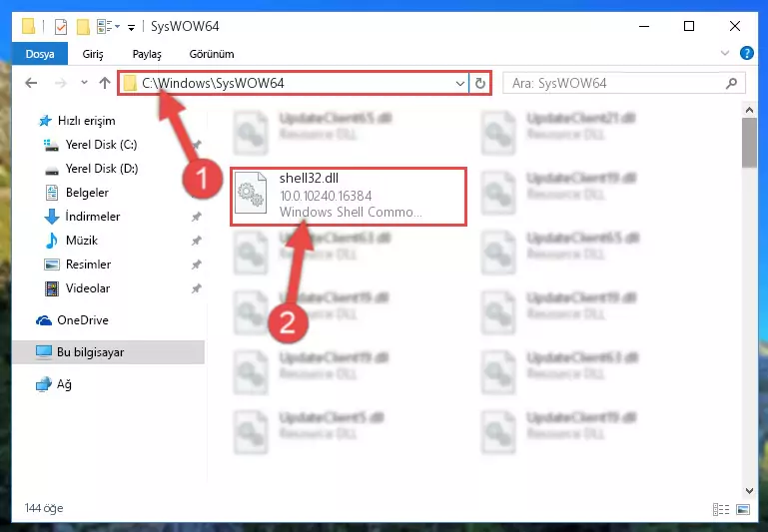Open Videolar in the sidebar

(77, 288)
